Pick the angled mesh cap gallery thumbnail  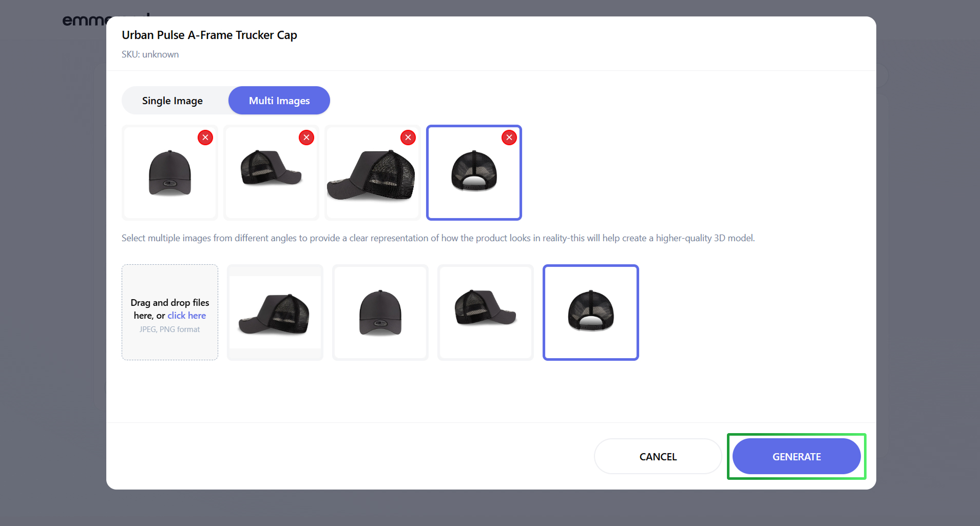[486, 313]
